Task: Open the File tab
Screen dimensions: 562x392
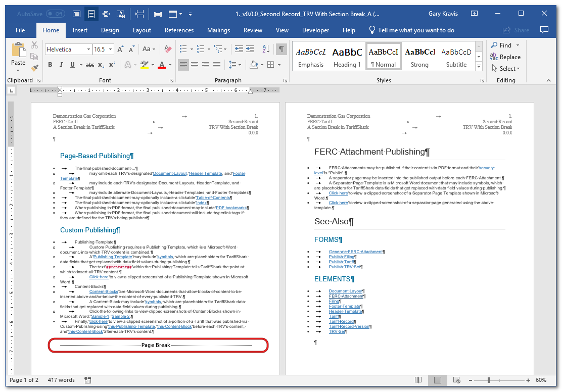Action: [20, 30]
